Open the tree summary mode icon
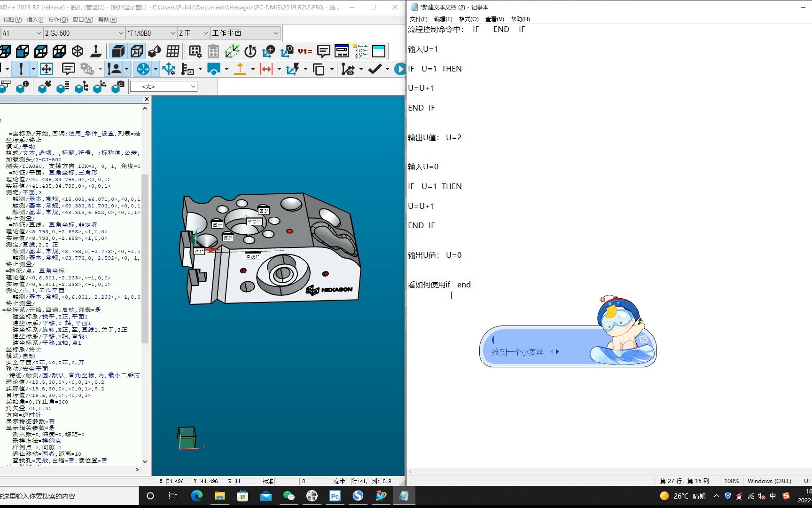812x508 pixels. [360, 51]
